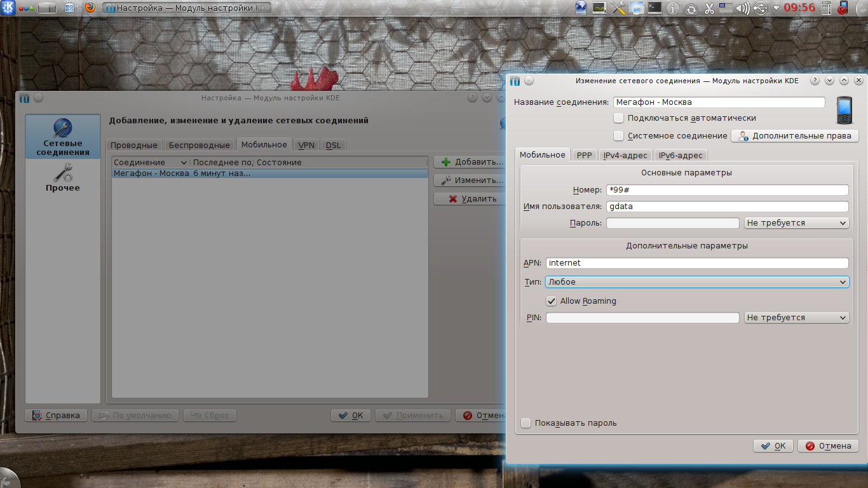Sort by the Соединение column header
Viewport: 868px width, 488px height.
click(151, 163)
